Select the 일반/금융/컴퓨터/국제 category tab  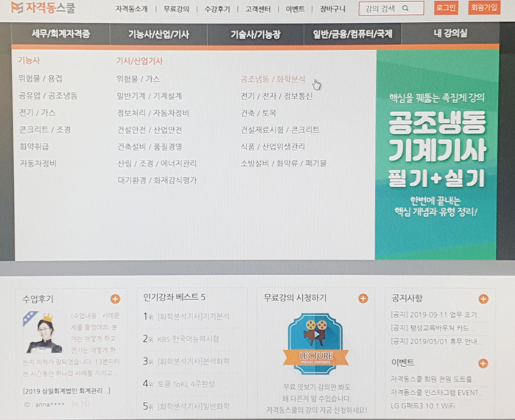click(x=352, y=34)
